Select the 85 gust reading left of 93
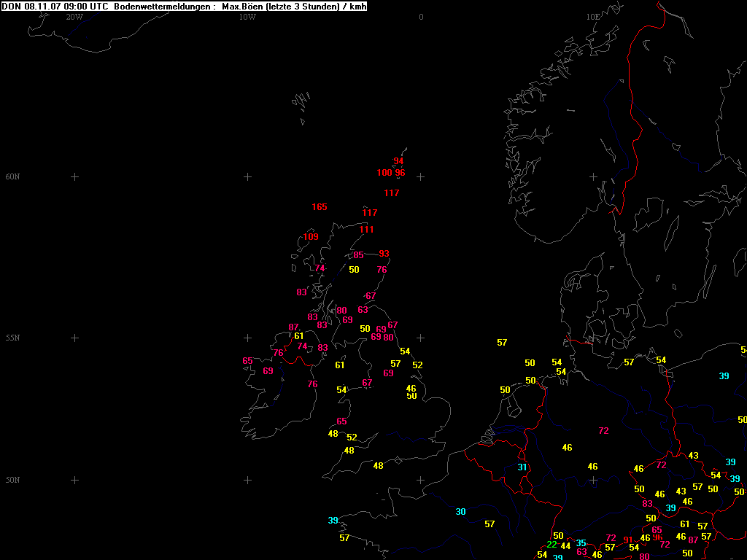This screenshot has height=560, width=747. 358,255
